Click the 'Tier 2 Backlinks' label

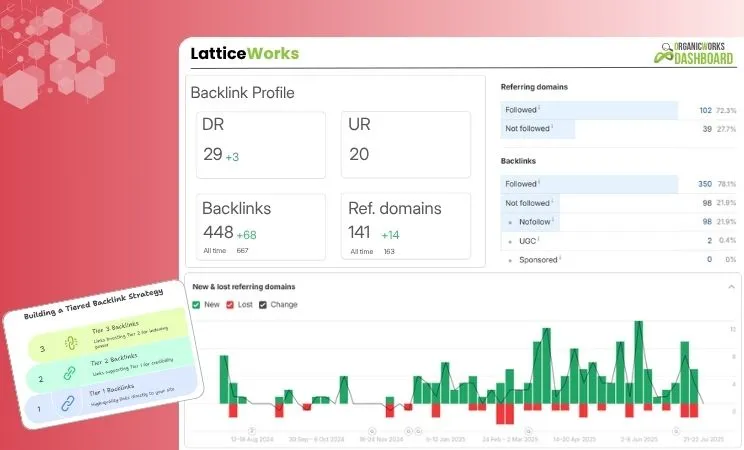(114, 359)
